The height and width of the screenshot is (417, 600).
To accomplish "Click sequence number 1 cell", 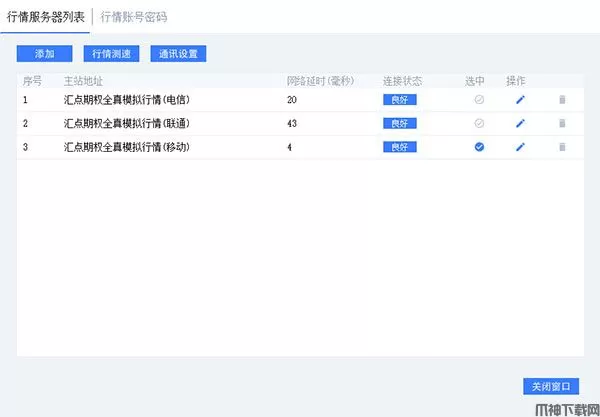I will (x=25, y=100).
